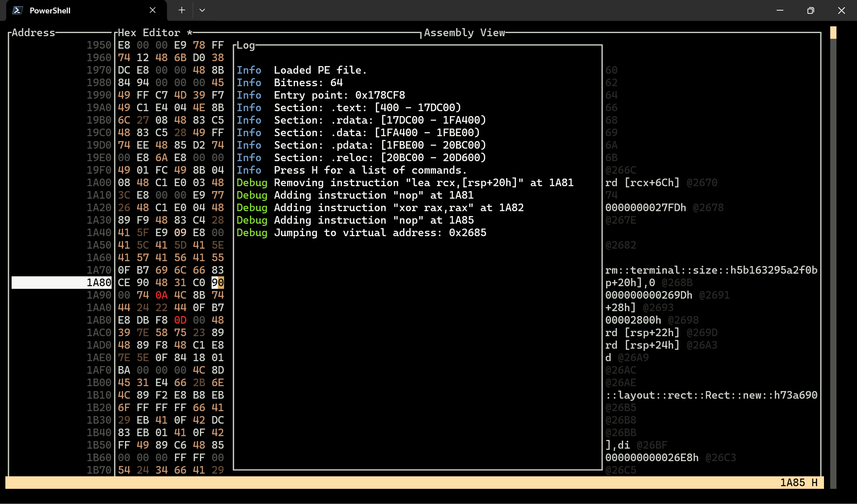Click log line 'Loaded PE file.'
This screenshot has height=504, width=857.
pyautogui.click(x=302, y=70)
